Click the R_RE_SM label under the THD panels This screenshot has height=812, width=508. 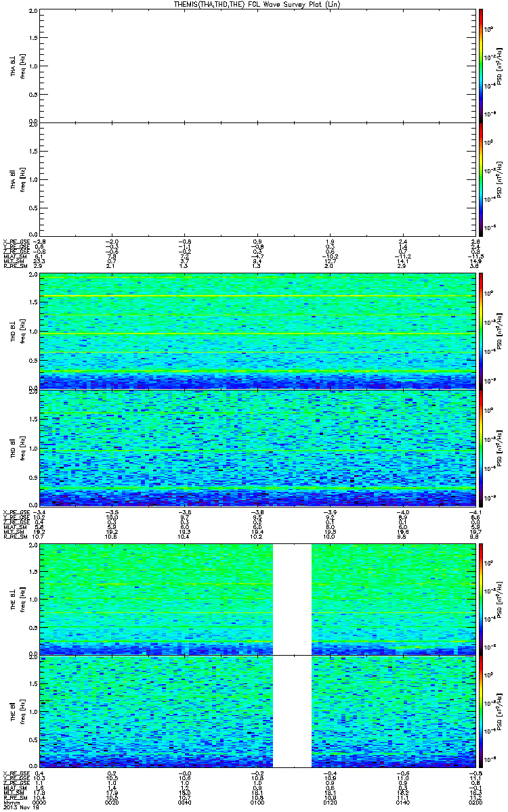point(15,537)
